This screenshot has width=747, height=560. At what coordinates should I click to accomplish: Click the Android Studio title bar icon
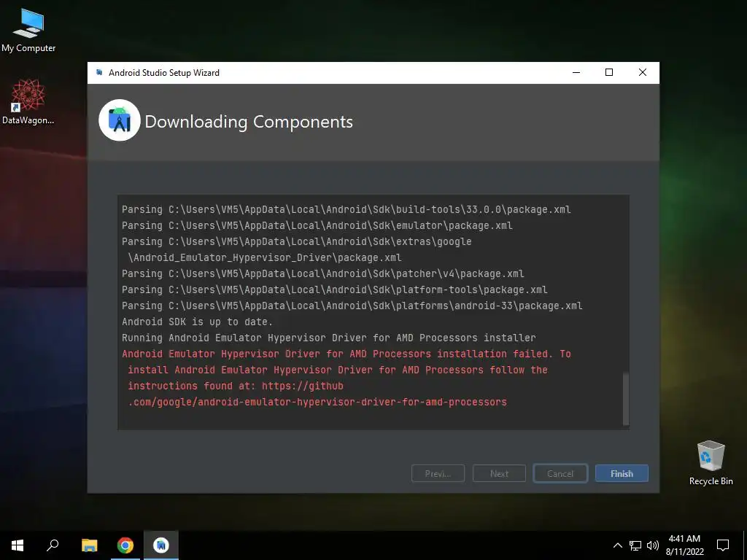(x=99, y=72)
